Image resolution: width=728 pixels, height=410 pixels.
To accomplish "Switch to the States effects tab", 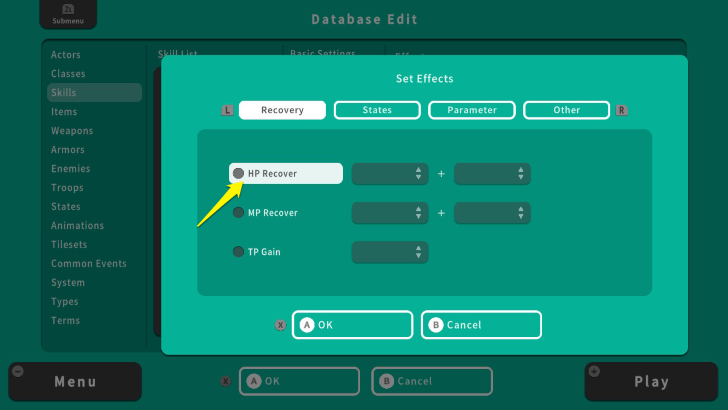I will pos(377,110).
